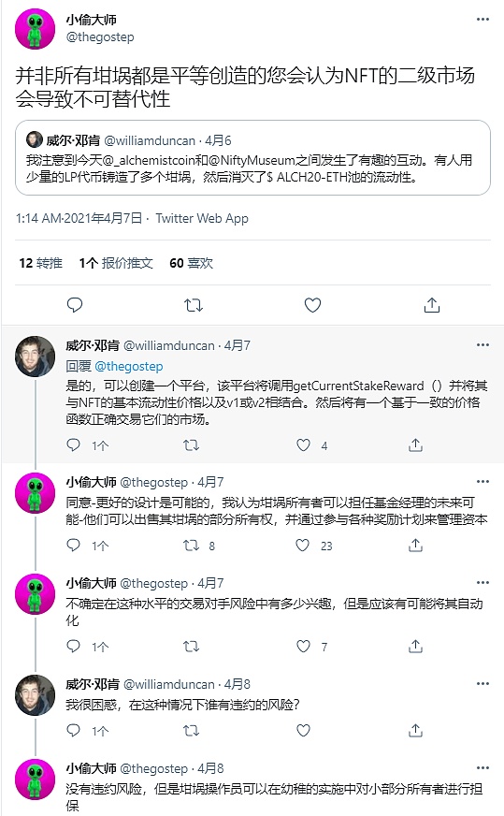Viewport: 504px width, 816px height.
Task: Open William Duncan's profile photo in first reply
Action: coord(35,356)
